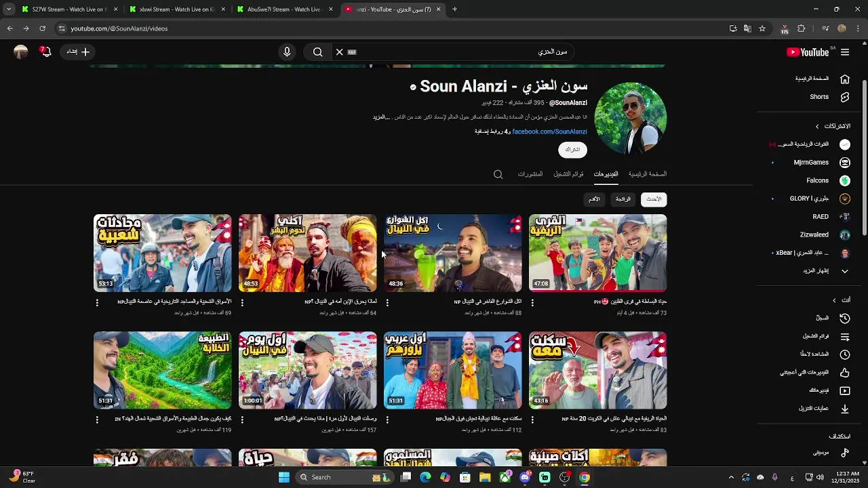Switch to the "الفيديوهات" videos tab
The height and width of the screenshot is (488, 868).
click(x=606, y=174)
